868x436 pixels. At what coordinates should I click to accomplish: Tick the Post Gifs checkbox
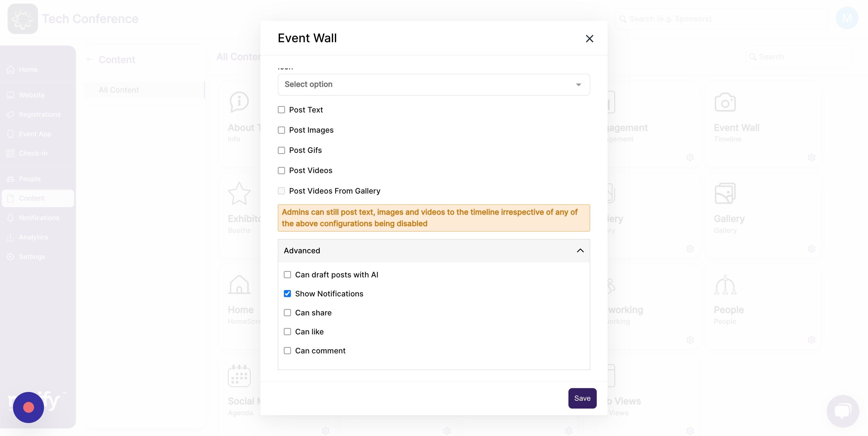[x=281, y=150]
